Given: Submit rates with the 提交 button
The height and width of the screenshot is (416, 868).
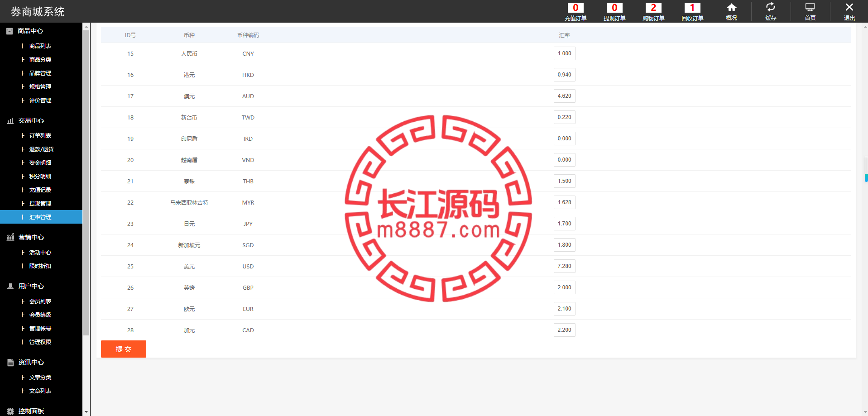Looking at the screenshot, I should click(124, 349).
